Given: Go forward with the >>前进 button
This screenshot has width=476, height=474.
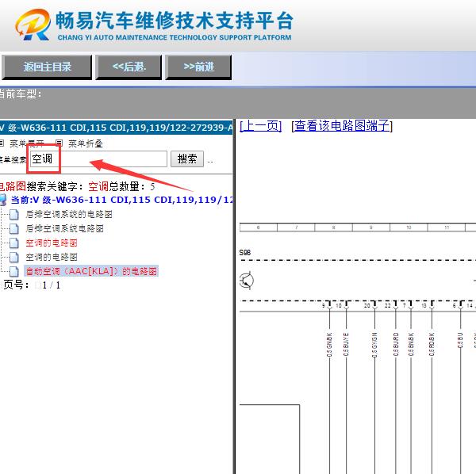Looking at the screenshot, I should coord(198,67).
